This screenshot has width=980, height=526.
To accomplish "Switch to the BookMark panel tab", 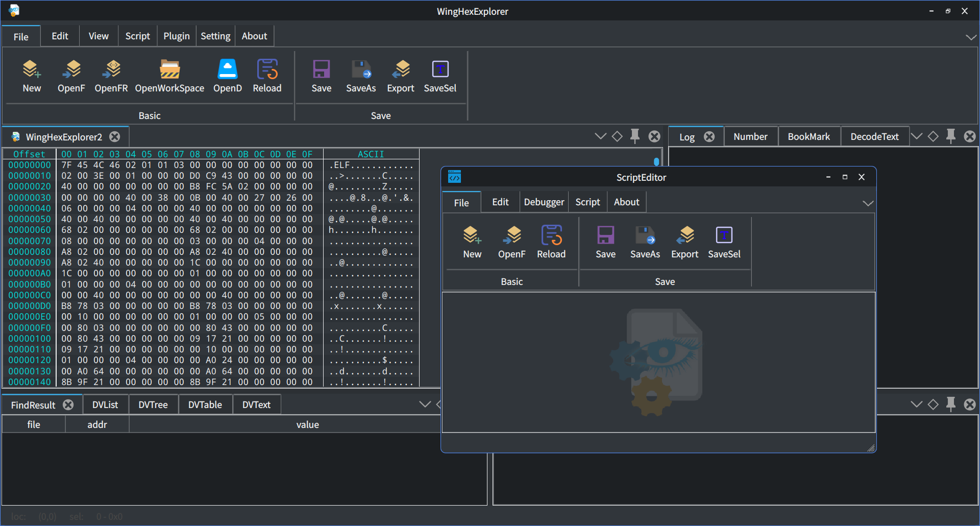I will coord(809,137).
